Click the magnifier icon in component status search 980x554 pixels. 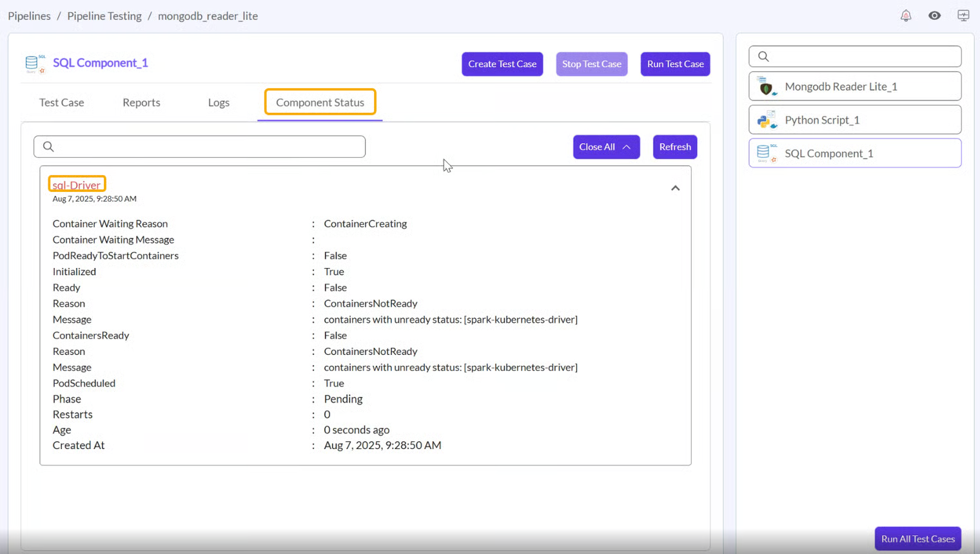point(48,147)
